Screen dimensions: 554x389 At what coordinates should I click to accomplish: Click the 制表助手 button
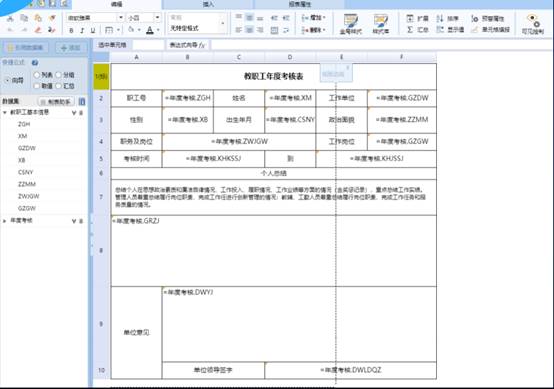point(56,102)
